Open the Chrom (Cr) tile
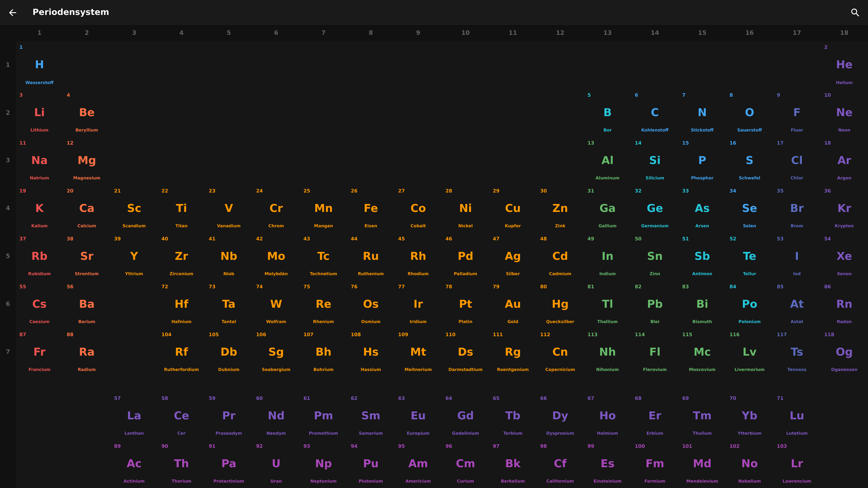Screen dimensions: 868x488 [x=276, y=208]
